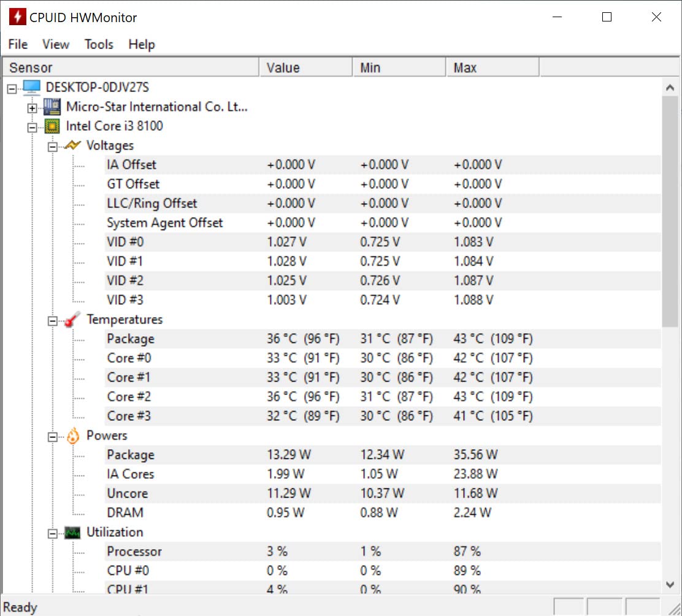The height and width of the screenshot is (616, 682).
Task: Collapse the Voltages section
Action: [53, 147]
